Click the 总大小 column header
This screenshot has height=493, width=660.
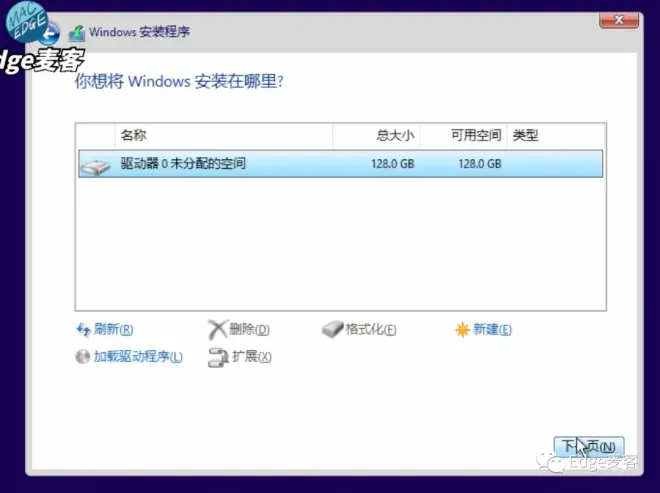[x=376, y=136]
